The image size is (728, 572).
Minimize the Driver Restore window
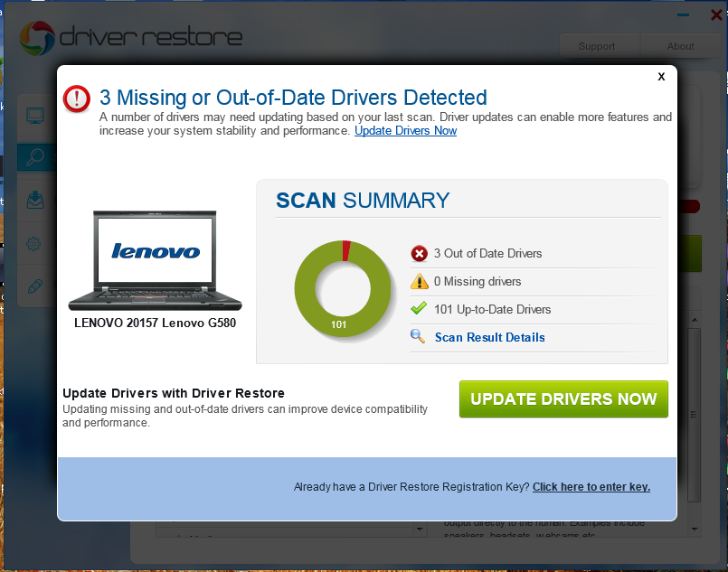pos(683,15)
